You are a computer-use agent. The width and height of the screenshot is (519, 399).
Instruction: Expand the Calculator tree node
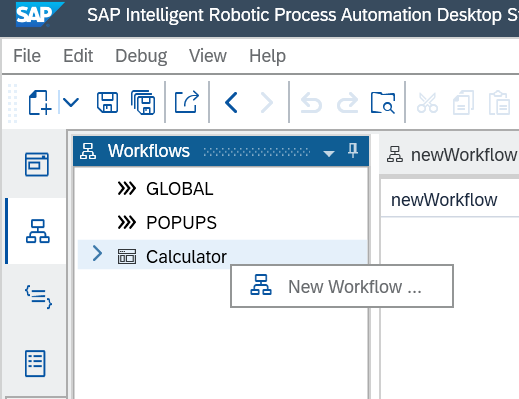(97, 253)
